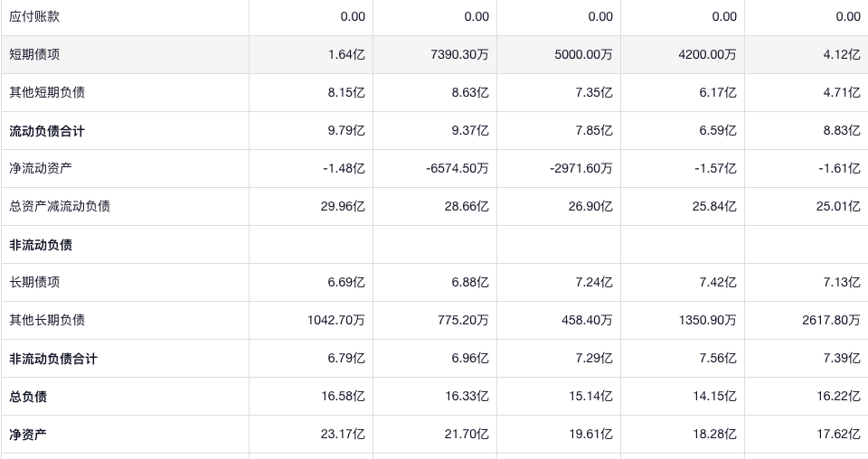Image resolution: width=868 pixels, height=459 pixels.
Task: Click the 非流动负债 section heading
Action: [41, 245]
